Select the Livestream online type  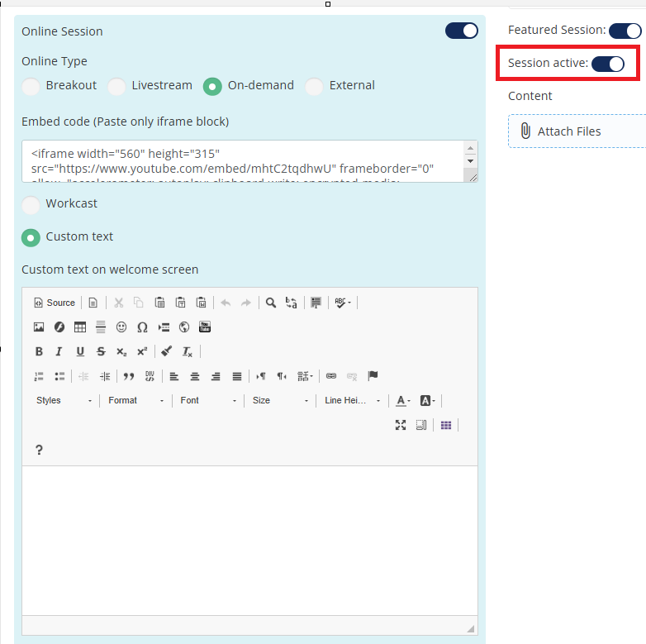pyautogui.click(x=117, y=86)
